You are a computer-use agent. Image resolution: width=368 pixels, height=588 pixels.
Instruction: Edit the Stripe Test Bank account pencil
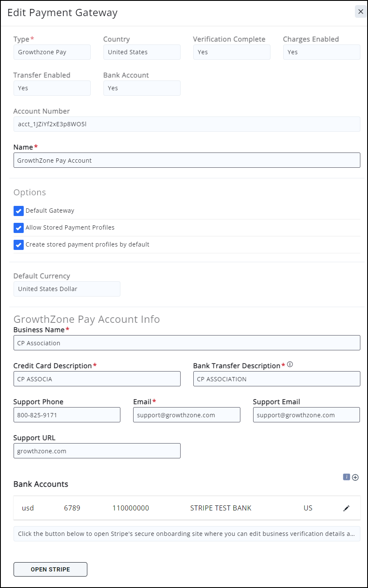[346, 508]
